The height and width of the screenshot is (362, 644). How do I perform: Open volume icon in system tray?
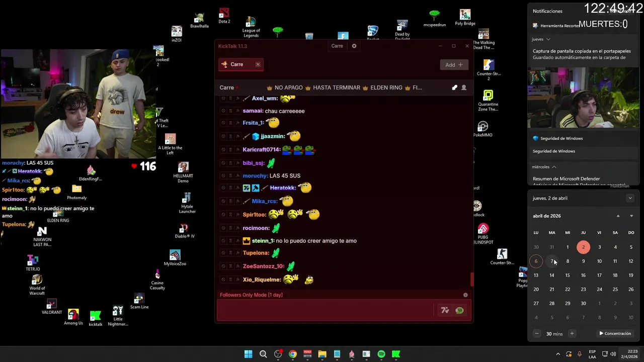coord(613,354)
